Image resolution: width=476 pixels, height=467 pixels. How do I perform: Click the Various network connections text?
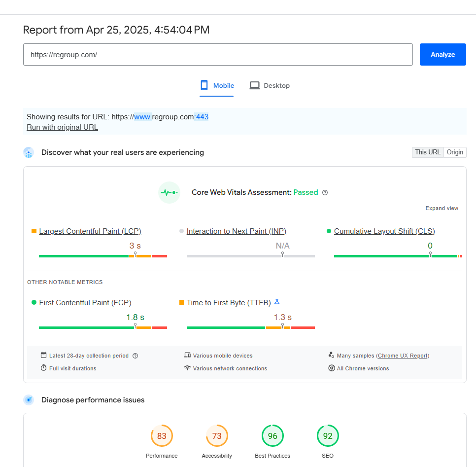point(230,368)
